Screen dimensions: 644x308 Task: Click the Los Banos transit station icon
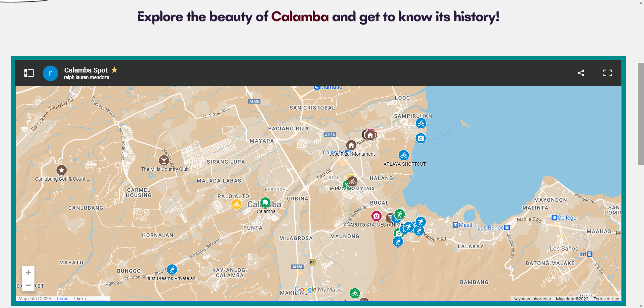coord(507,228)
